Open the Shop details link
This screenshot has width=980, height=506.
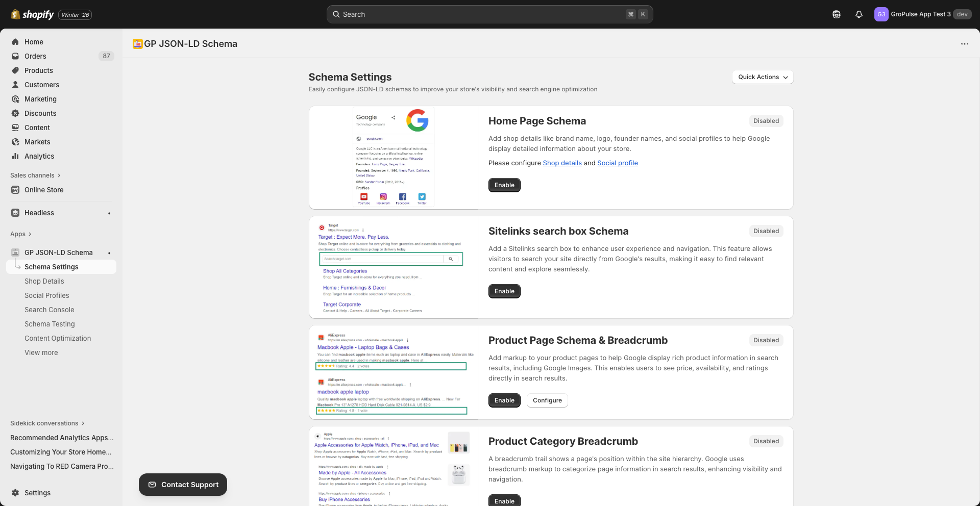click(562, 163)
